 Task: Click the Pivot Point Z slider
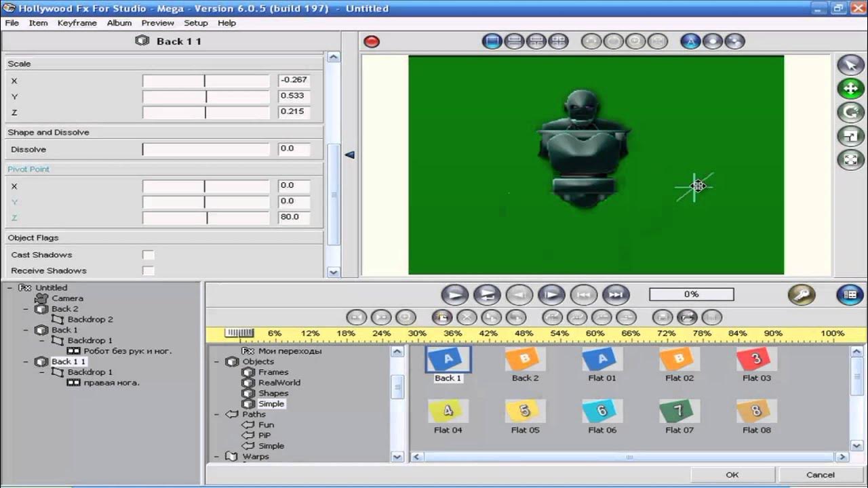tap(205, 218)
